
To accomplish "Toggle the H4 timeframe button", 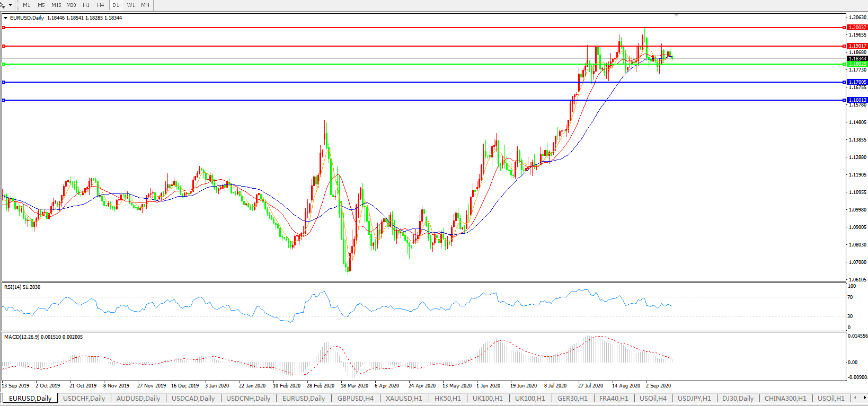I will click(101, 5).
